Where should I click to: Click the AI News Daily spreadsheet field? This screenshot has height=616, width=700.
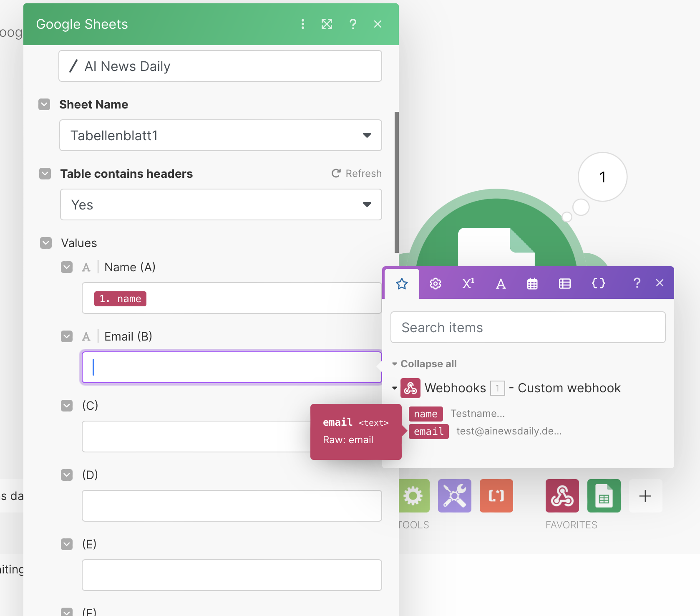(x=220, y=66)
